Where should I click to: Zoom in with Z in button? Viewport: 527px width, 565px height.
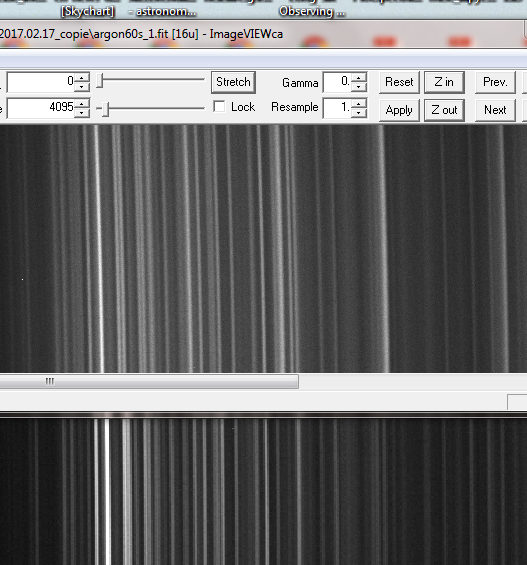444,82
